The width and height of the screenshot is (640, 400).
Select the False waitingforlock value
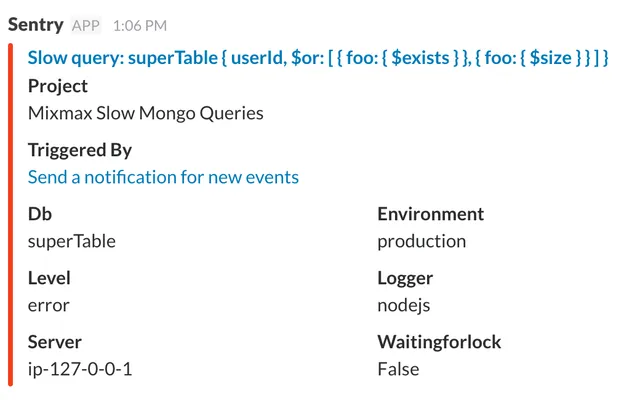398,369
